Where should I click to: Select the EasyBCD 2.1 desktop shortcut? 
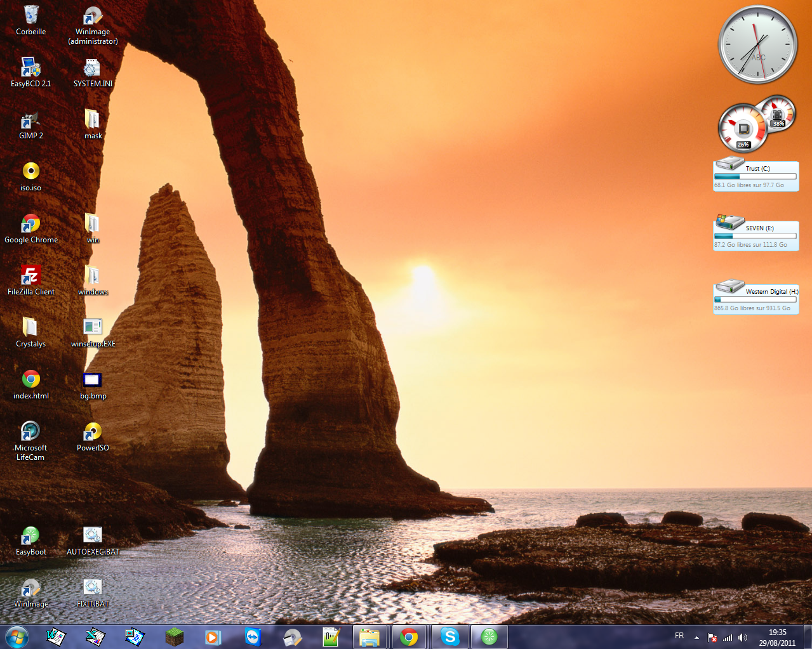tap(30, 72)
